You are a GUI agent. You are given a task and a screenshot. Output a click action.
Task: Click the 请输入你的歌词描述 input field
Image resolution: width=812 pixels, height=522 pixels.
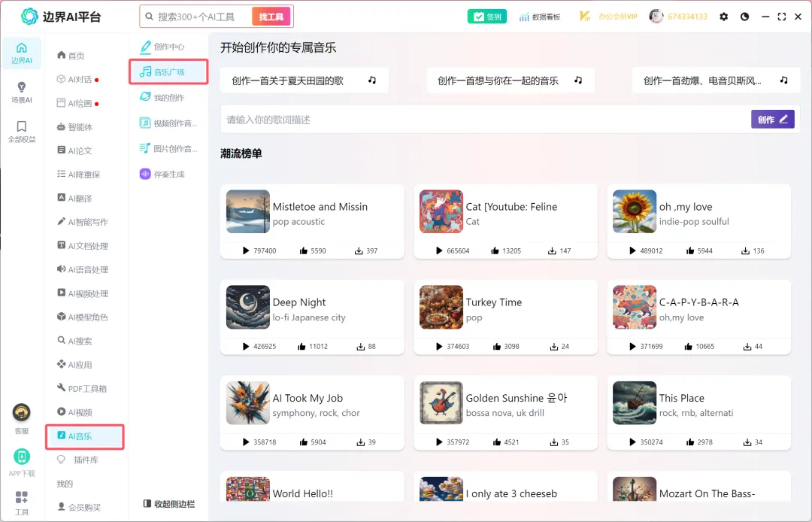point(486,120)
